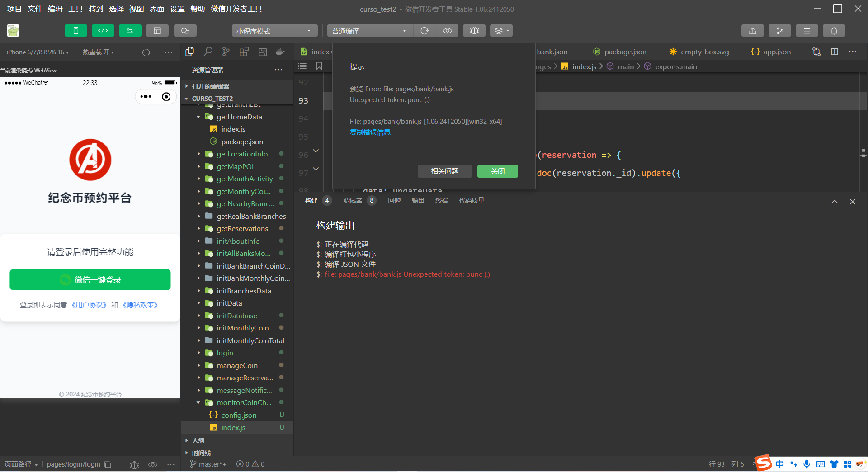Switch to the problems tab
This screenshot has height=472, width=868.
pyautogui.click(x=394, y=200)
